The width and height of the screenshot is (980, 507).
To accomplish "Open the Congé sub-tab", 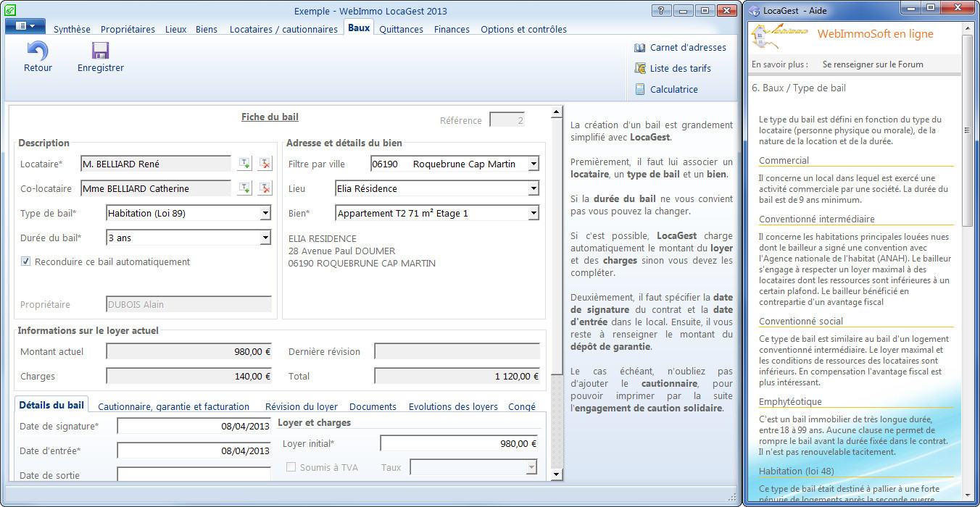I will coord(522,406).
